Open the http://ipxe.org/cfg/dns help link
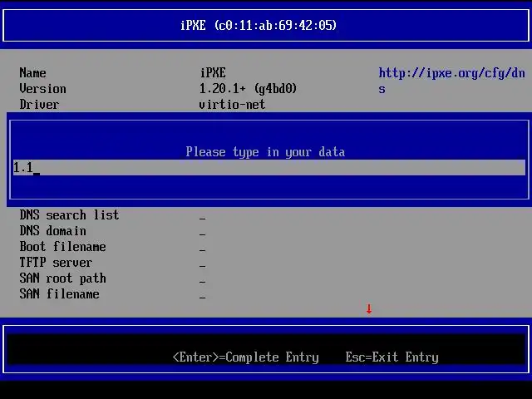This screenshot has height=399, width=532. point(451,81)
